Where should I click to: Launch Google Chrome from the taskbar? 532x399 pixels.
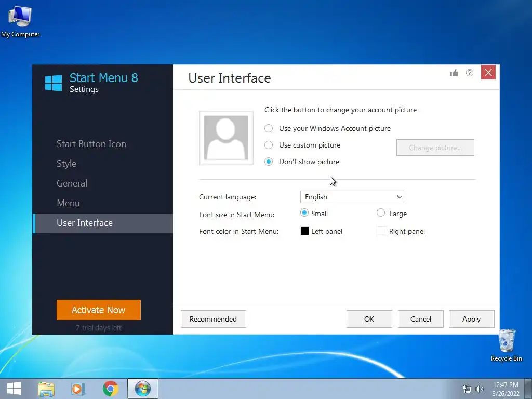(110, 389)
